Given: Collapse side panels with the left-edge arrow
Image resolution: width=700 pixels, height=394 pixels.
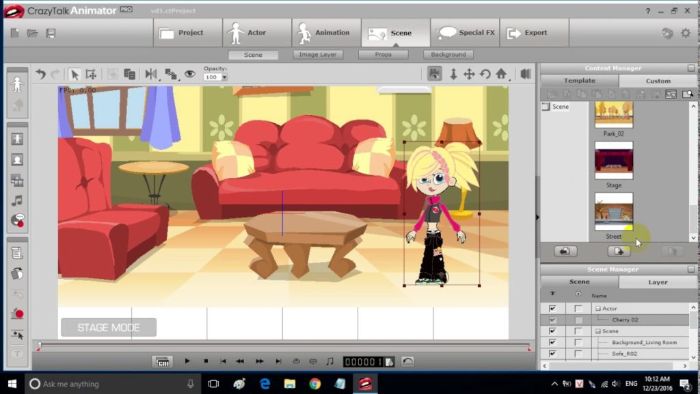Looking at the screenshot, I should (538, 217).
